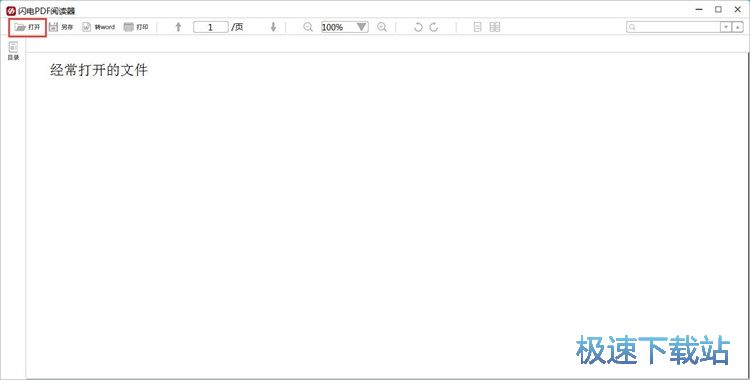Switch to two-page view layout
The width and height of the screenshot is (750, 380).
pyautogui.click(x=495, y=27)
